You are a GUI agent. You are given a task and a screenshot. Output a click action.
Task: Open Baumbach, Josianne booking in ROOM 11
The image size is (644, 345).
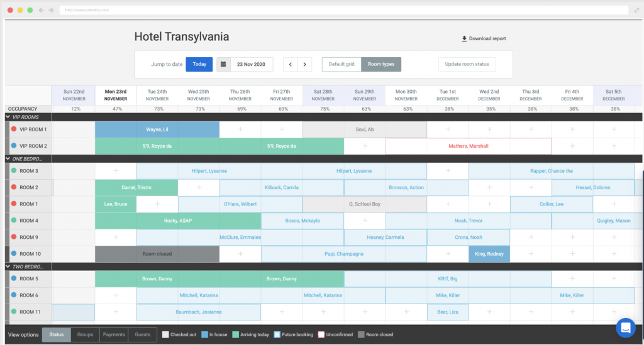coord(199,312)
